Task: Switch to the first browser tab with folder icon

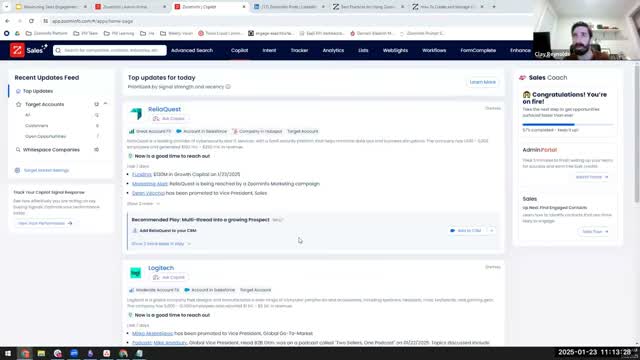Action: [50, 7]
